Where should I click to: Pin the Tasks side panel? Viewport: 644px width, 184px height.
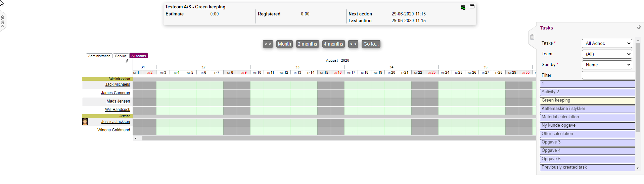pyautogui.click(x=639, y=27)
